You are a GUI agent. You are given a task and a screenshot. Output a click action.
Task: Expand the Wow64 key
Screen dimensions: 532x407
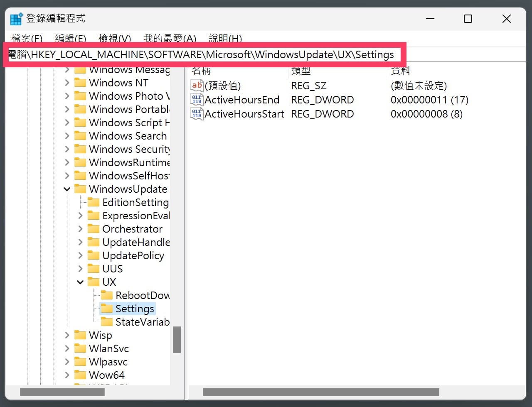click(67, 375)
